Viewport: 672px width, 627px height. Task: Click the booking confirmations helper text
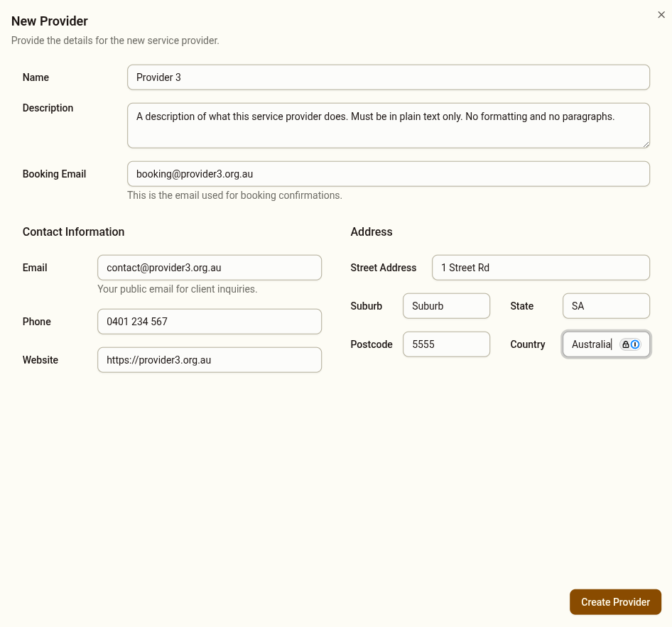[x=235, y=195]
